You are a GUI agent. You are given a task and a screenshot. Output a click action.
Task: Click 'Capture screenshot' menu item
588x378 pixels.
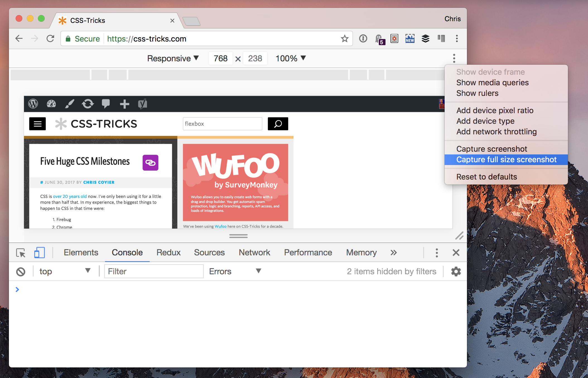[491, 149]
